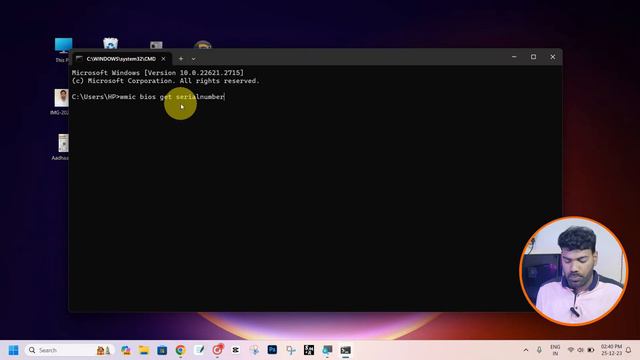Open the notifications bell icon
Screen dimensions: 640x360
tap(629, 350)
